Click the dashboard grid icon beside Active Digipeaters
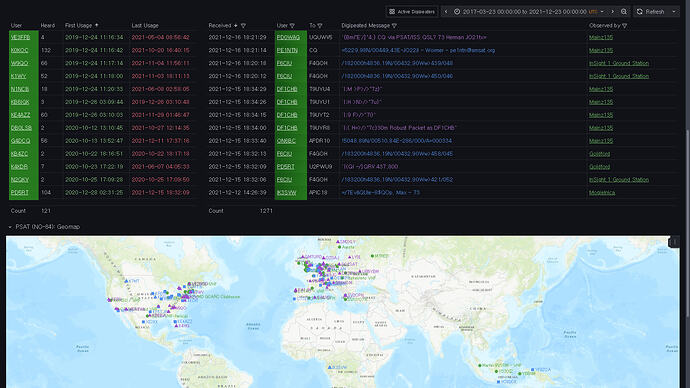690x388 pixels. [392, 11]
